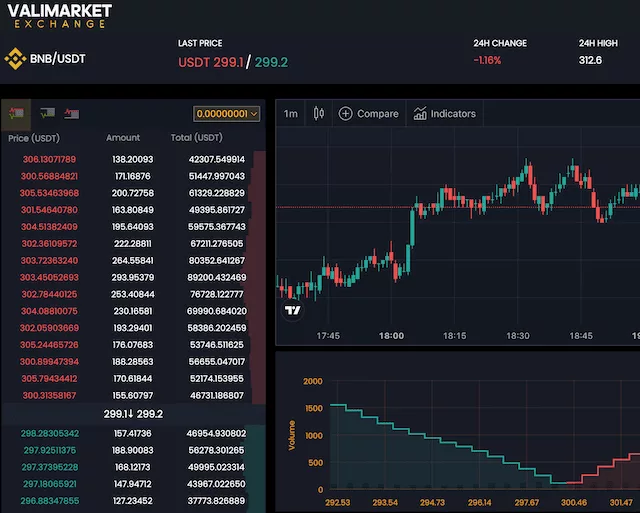Click the green 299.2 last price

(271, 62)
